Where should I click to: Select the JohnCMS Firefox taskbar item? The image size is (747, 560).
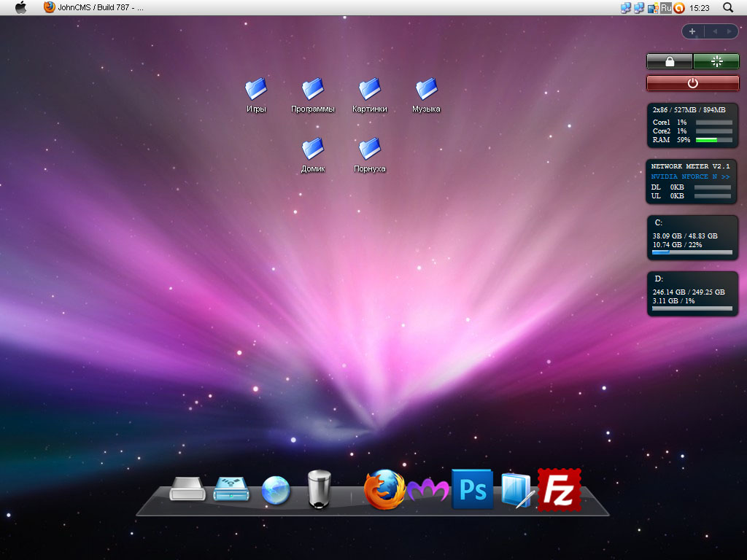(x=93, y=7)
